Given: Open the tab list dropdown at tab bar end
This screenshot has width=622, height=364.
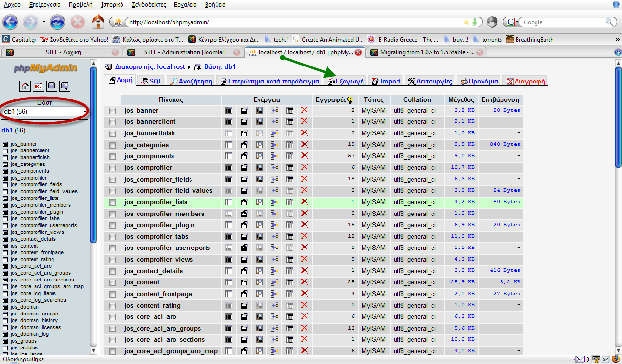Looking at the screenshot, I should 618,52.
